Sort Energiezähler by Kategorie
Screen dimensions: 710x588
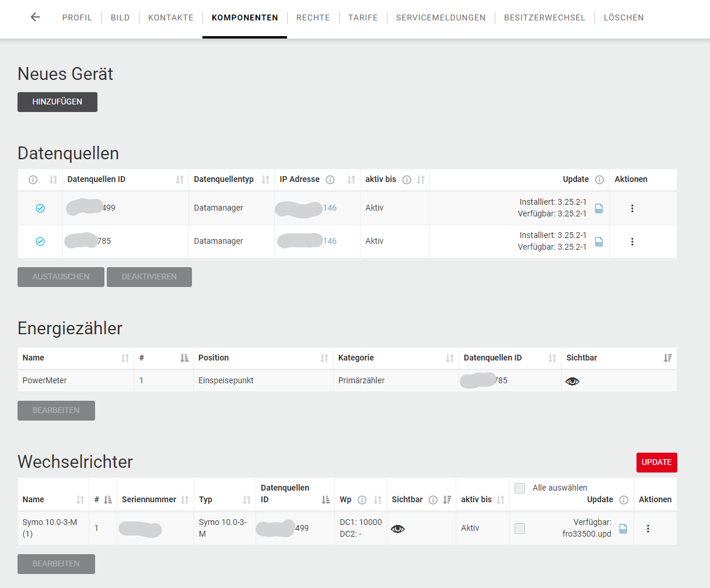[x=450, y=358]
